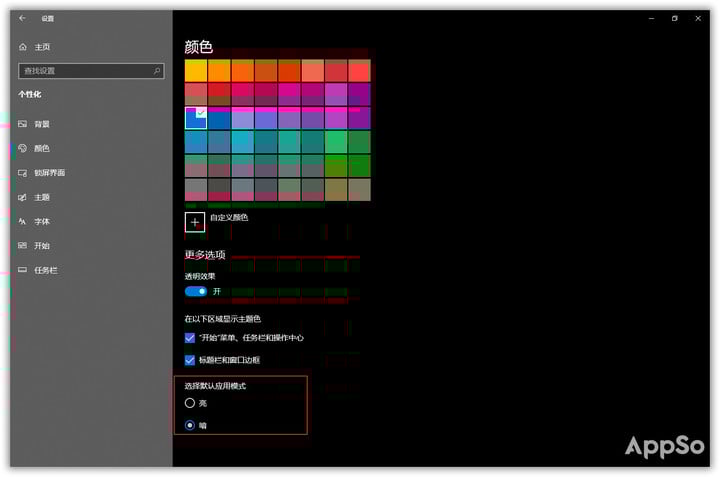Viewport: 720px width, 477px height.
Task: Pick the cyan color swatch
Action: point(243,142)
